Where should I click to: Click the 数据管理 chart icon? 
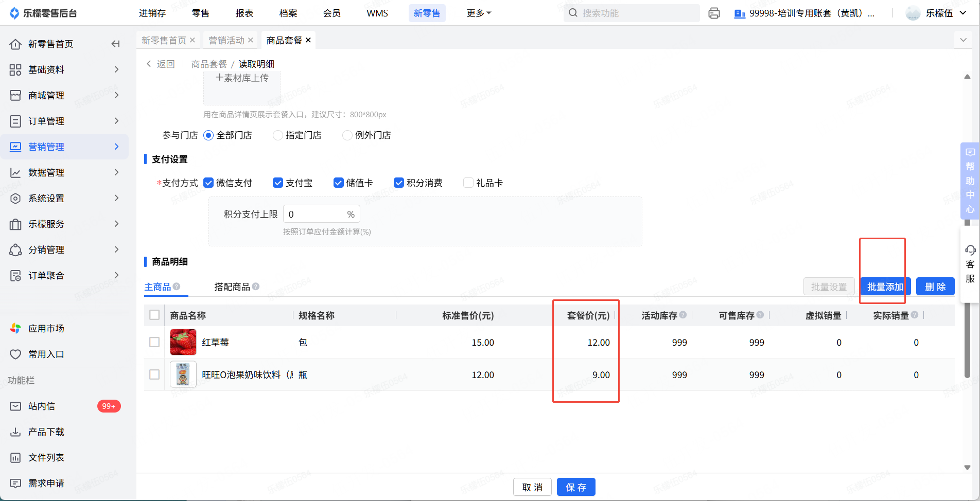[x=15, y=173]
